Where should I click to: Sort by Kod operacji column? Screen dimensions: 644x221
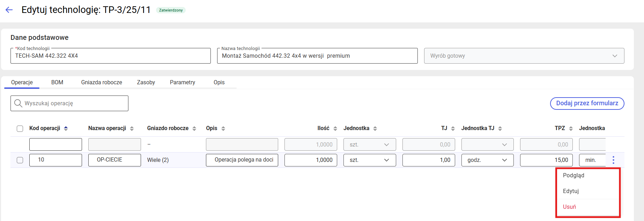pos(66,128)
